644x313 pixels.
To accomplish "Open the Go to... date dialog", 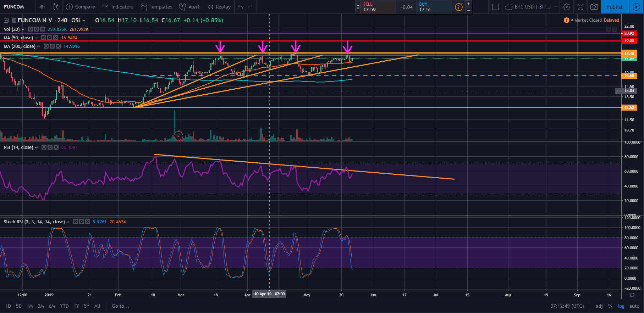I will click(121, 306).
